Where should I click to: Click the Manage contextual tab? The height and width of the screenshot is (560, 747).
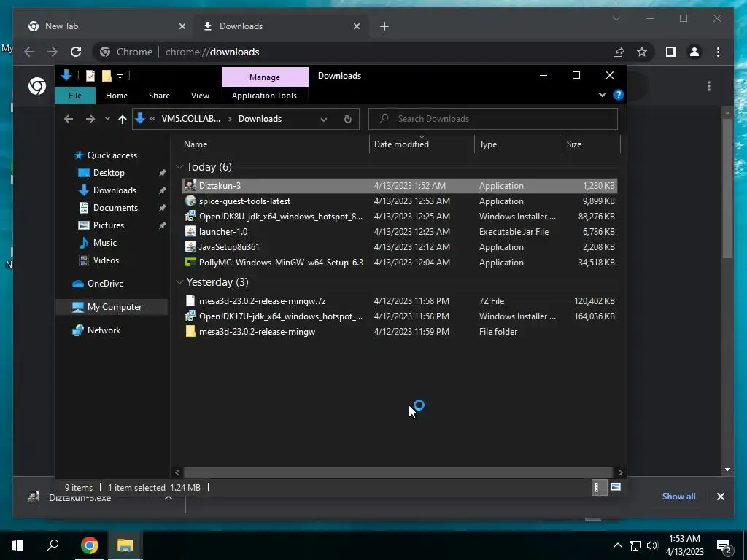tap(265, 77)
